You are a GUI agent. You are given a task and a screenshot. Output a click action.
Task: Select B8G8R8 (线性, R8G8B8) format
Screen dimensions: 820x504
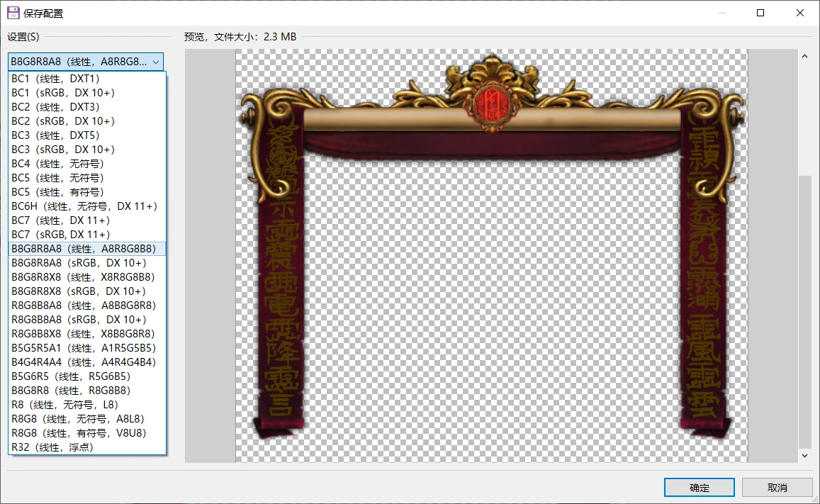coord(87,390)
